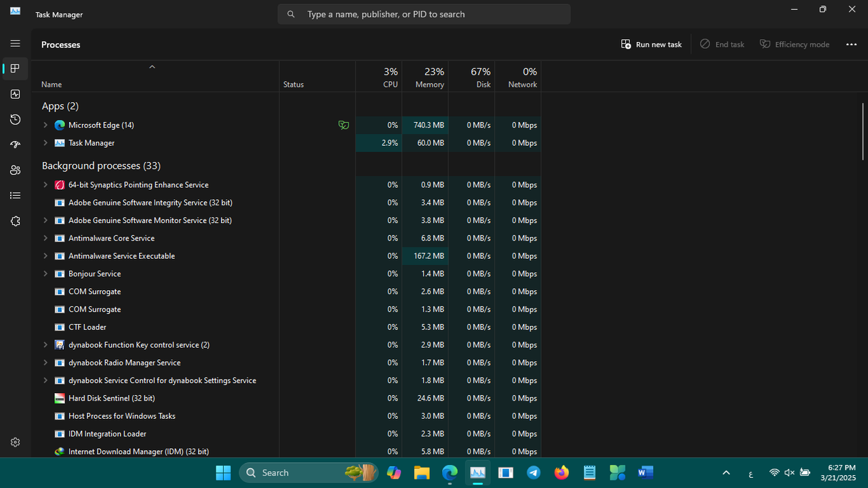Expand the Antimalware Core Service row

click(x=45, y=238)
